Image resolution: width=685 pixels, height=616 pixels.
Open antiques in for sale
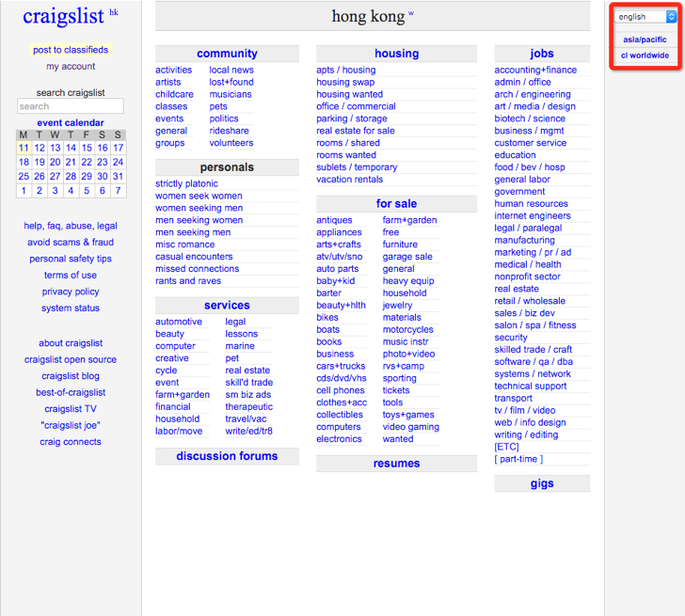[334, 220]
